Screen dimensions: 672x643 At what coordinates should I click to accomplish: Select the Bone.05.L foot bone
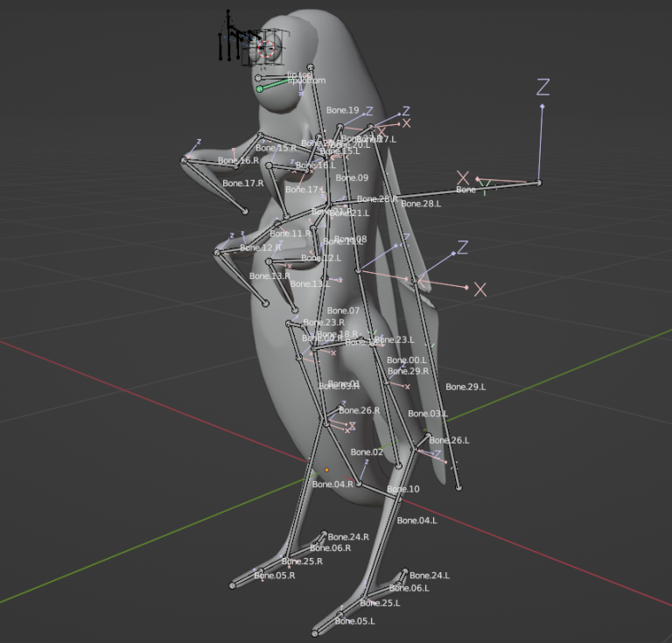[354, 621]
